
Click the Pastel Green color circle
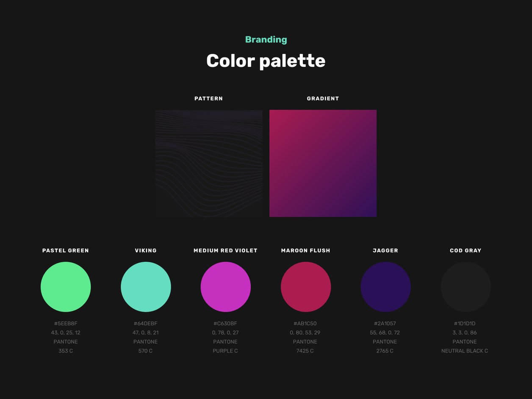click(66, 287)
